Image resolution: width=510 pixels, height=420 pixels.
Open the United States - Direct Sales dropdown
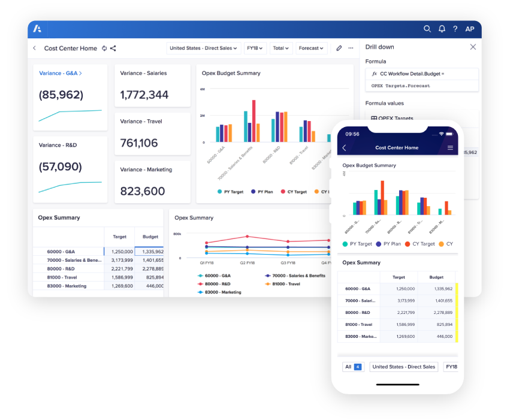tap(202, 48)
